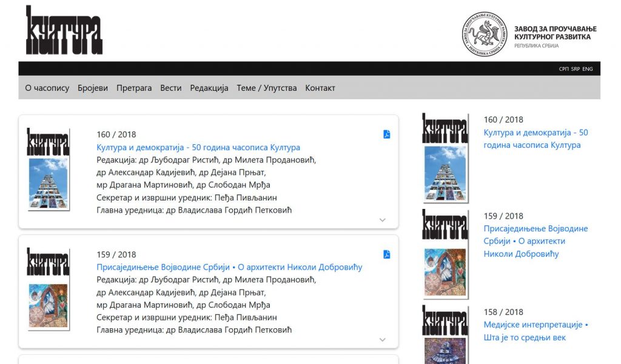The height and width of the screenshot is (364, 621).
Task: Open the Контакт page
Action: click(x=320, y=88)
